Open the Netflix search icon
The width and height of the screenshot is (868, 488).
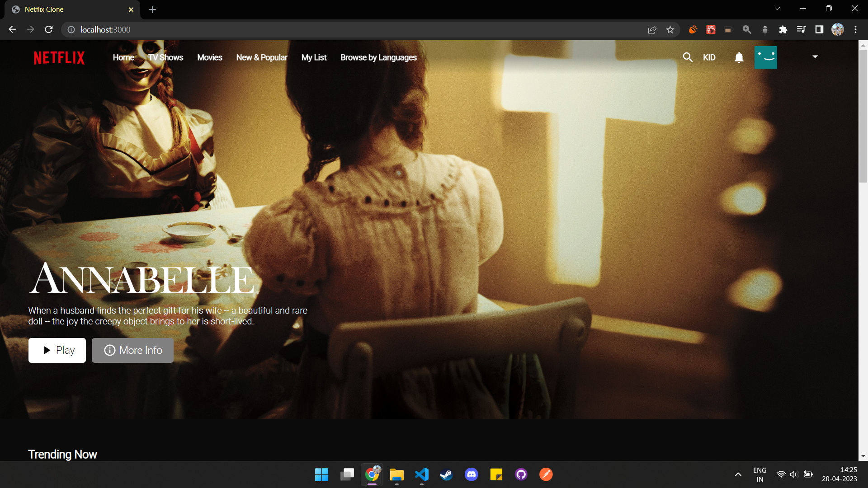687,57
